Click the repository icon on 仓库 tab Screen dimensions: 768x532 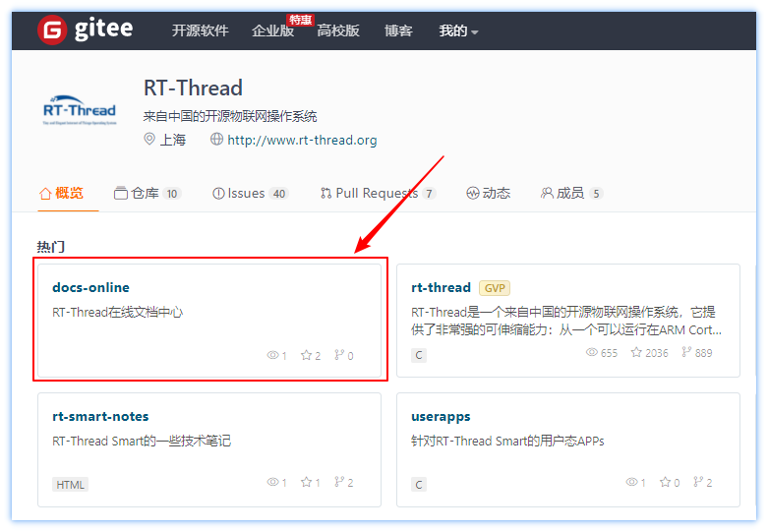tap(121, 193)
